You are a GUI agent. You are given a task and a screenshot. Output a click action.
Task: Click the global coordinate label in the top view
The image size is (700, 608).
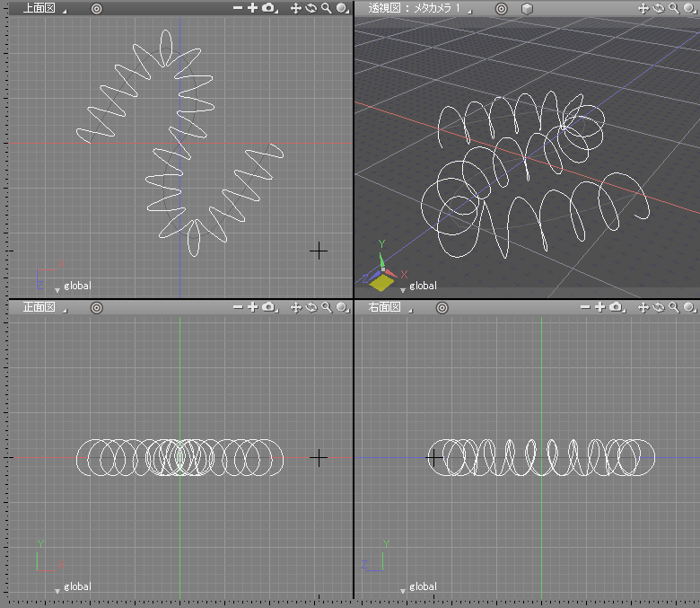[x=77, y=286]
